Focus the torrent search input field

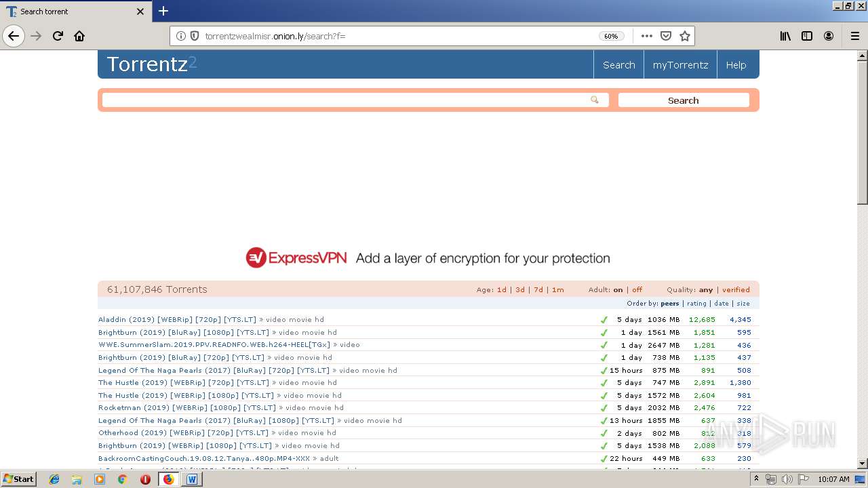point(355,100)
